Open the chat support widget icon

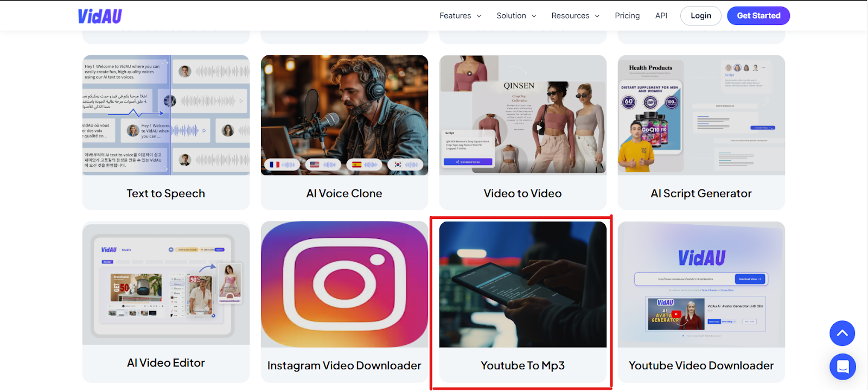coord(843,367)
